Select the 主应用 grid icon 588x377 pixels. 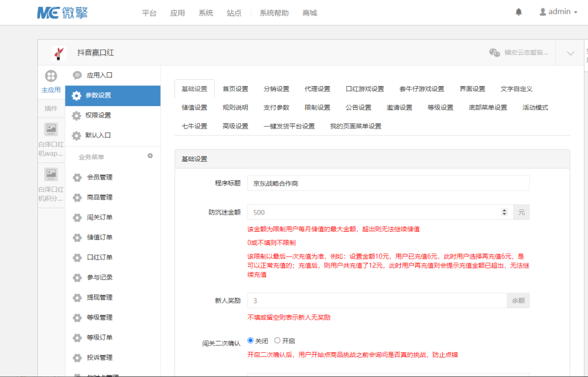[51, 75]
